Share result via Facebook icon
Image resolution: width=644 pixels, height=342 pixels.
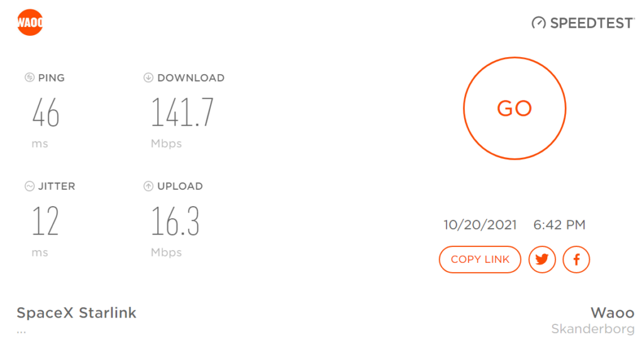point(576,260)
